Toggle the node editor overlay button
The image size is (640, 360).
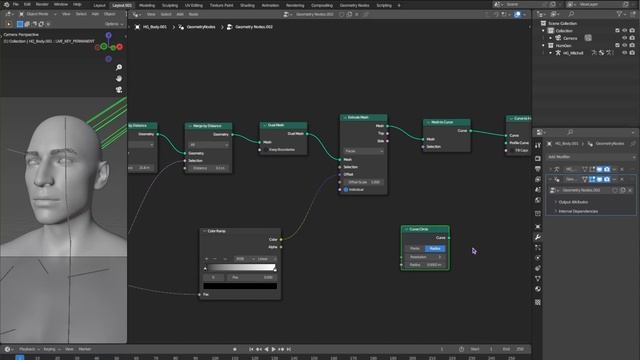pyautogui.click(x=517, y=14)
